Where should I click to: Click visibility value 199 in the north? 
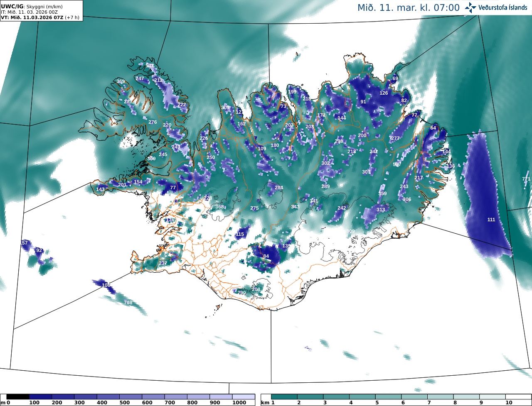coord(292,92)
